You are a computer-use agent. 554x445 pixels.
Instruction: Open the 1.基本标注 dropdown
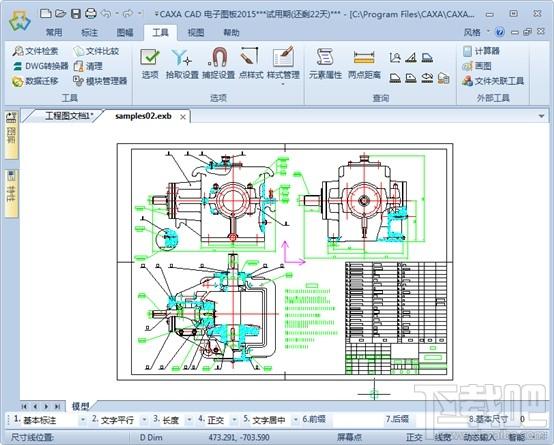pos(83,420)
